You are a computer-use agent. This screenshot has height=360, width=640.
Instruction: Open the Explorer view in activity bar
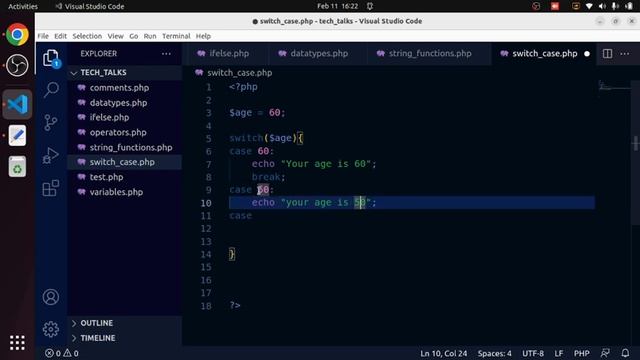tap(51, 58)
